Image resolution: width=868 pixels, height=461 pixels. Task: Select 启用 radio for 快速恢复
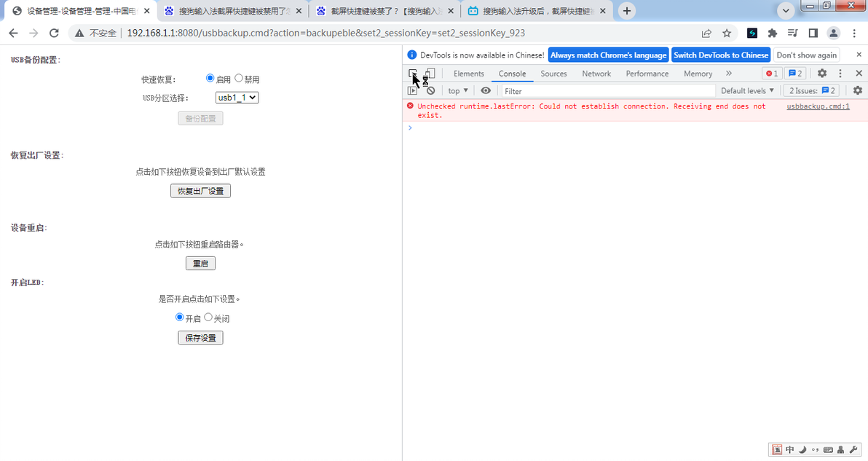point(210,79)
